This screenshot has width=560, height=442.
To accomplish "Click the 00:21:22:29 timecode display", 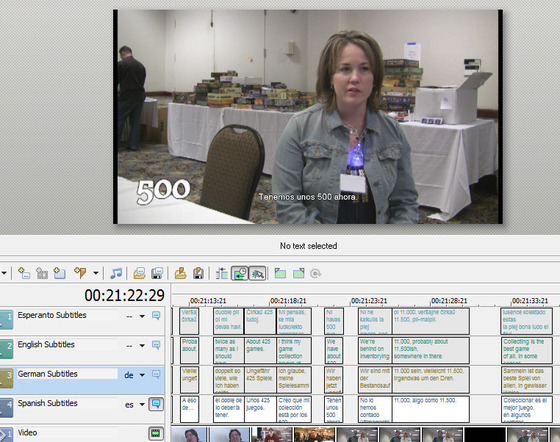I will pyautogui.click(x=124, y=295).
